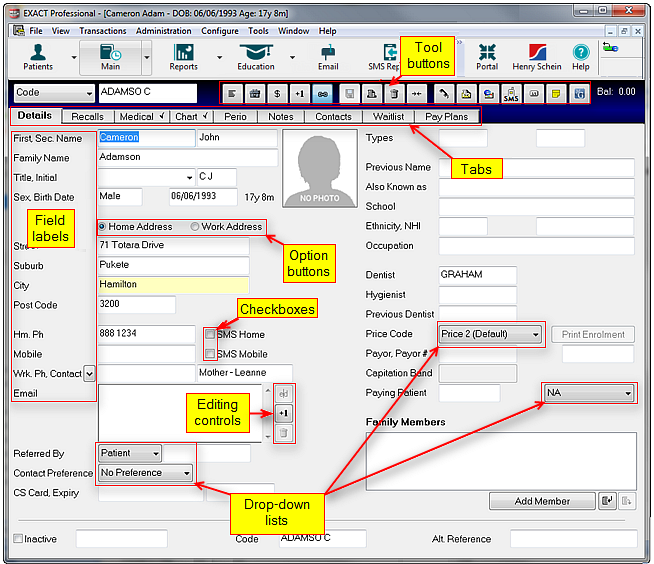This screenshot has height=564, width=654.
Task: Open the Reports toolbar button
Action: 184,57
